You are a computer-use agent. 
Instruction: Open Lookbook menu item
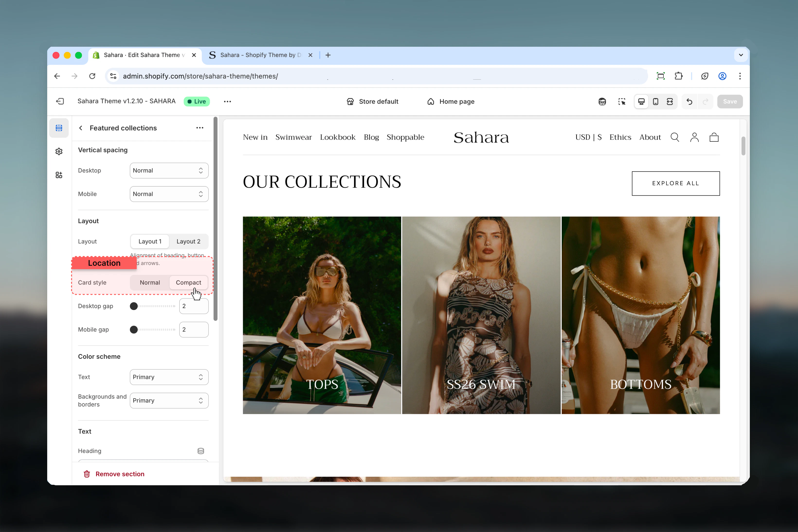click(x=338, y=137)
